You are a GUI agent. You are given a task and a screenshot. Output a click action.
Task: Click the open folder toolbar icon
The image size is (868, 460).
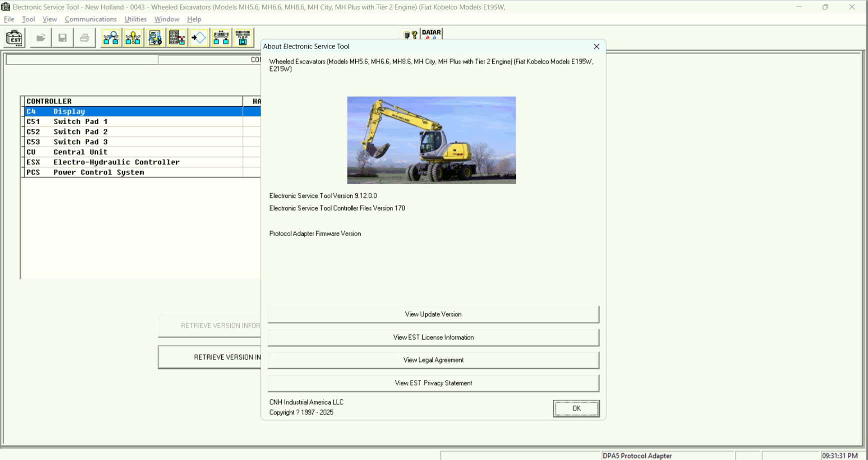[x=41, y=38]
